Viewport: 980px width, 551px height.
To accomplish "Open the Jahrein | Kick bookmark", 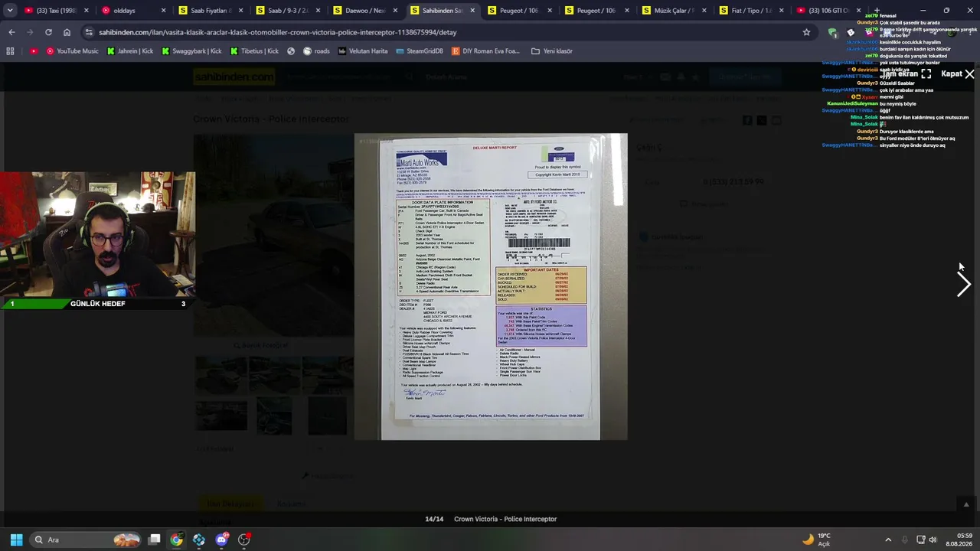I will 130,51.
